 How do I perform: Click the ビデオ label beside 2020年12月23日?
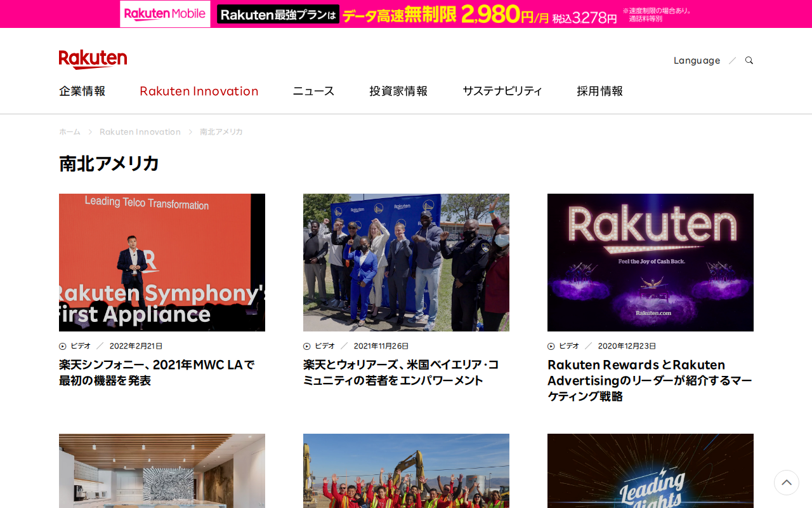click(569, 346)
